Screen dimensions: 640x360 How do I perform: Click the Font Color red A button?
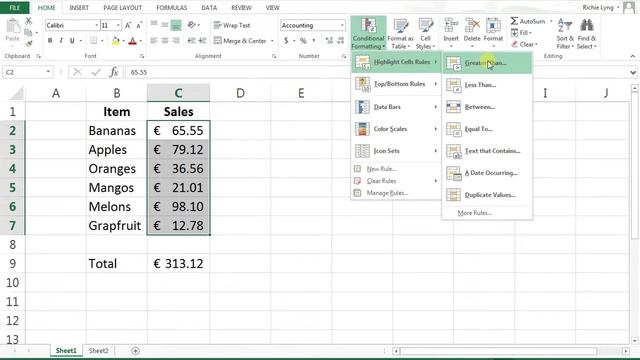(x=132, y=40)
